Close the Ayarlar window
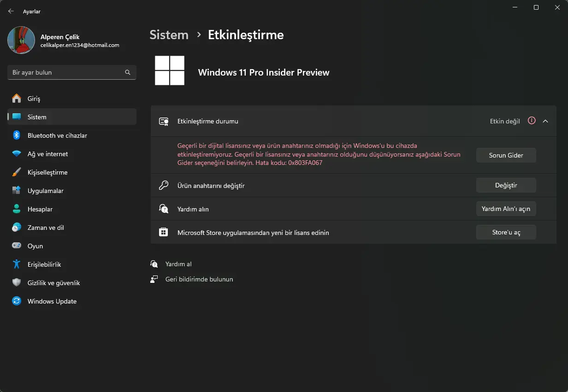568x392 pixels. click(x=557, y=7)
